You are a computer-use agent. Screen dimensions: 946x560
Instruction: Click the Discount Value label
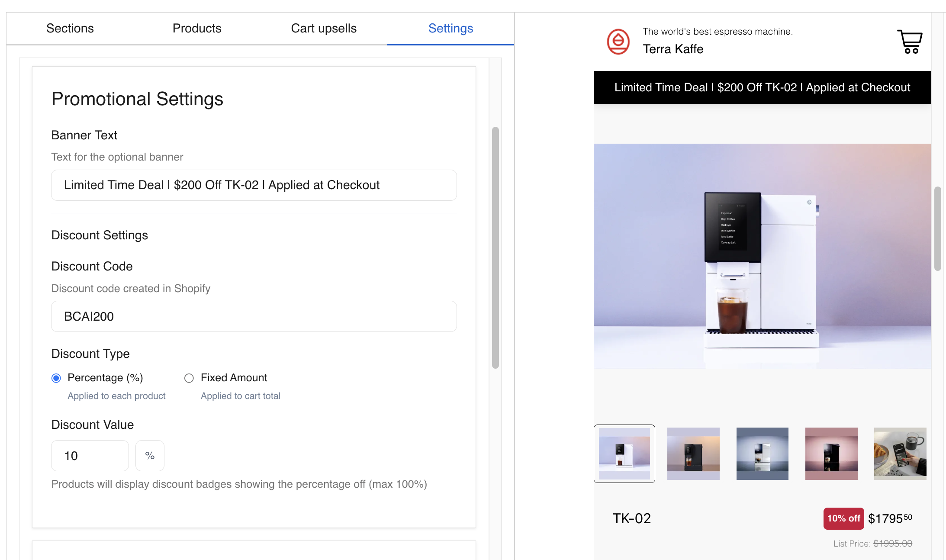pos(93,425)
